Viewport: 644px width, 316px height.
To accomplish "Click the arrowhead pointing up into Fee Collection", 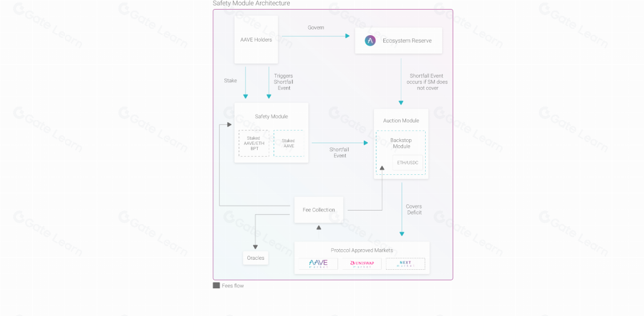I will pos(318,228).
